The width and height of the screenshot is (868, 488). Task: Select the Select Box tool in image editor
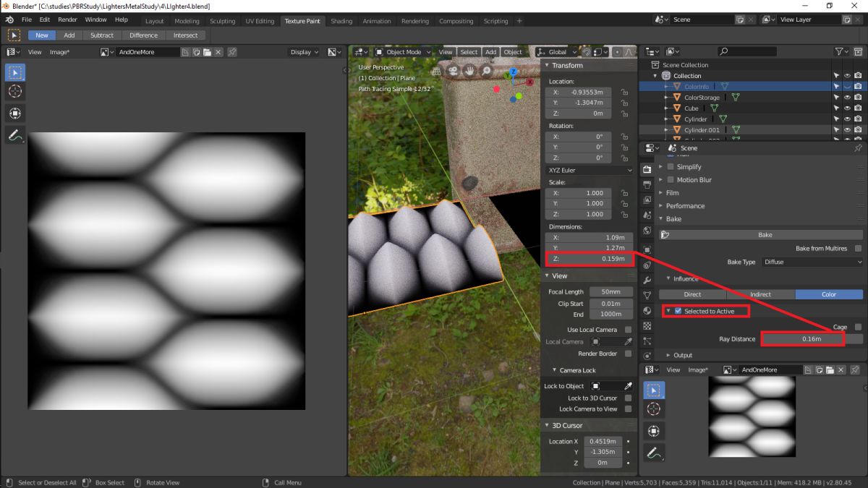coord(15,72)
